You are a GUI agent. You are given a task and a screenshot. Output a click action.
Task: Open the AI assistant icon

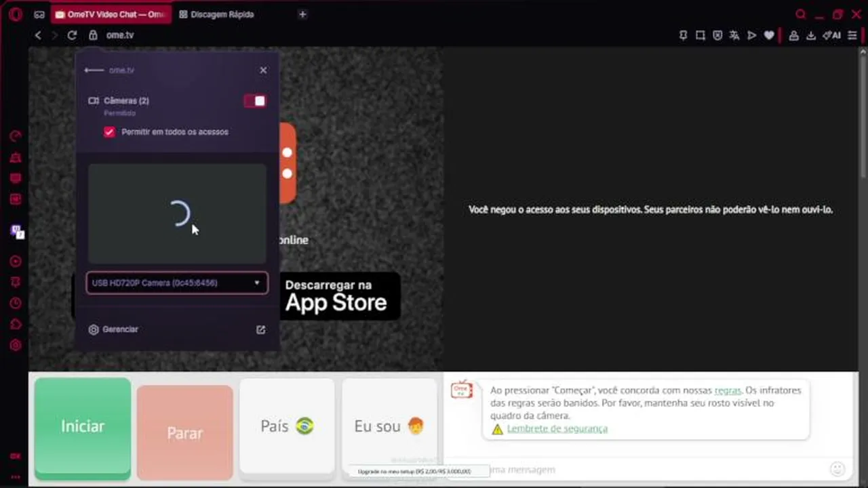831,35
